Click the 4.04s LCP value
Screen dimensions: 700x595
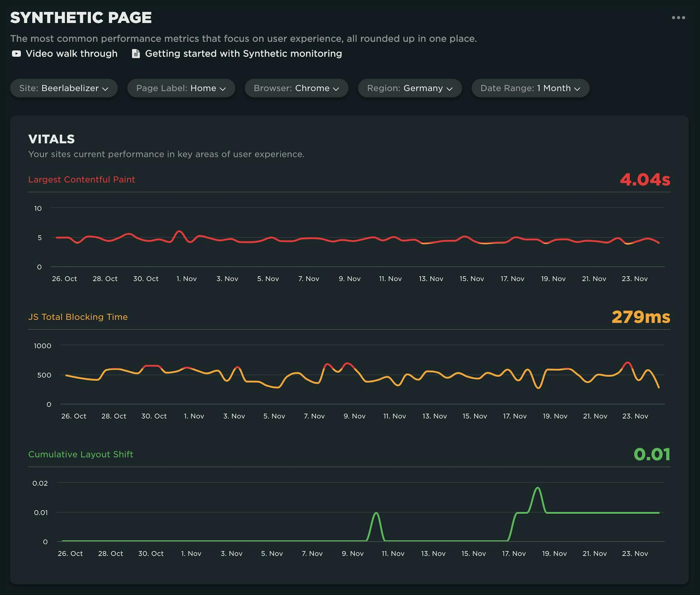tap(645, 179)
